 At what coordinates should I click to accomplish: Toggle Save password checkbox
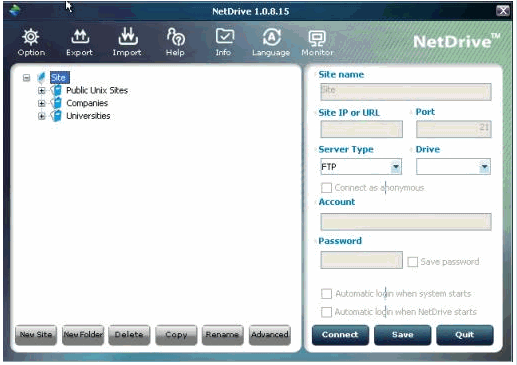pyautogui.click(x=412, y=262)
